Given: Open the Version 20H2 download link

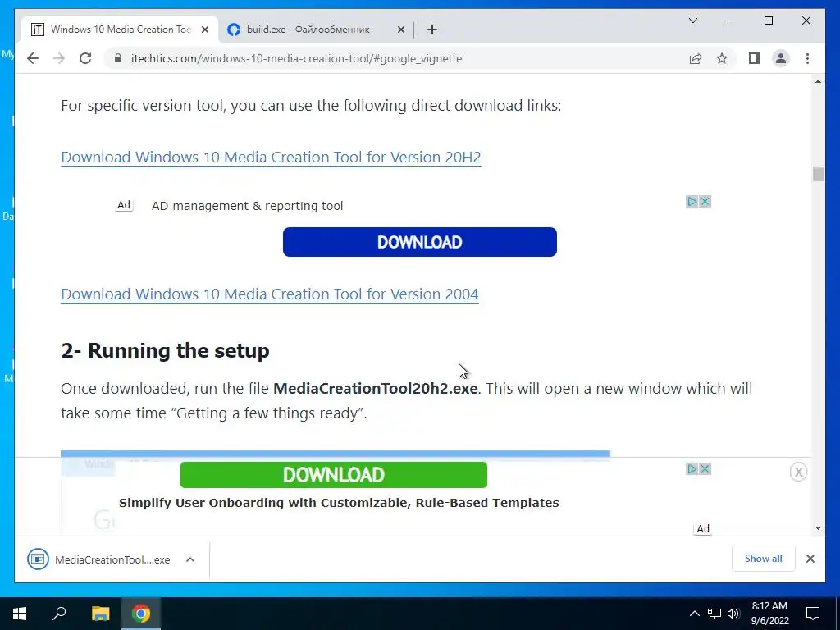Looking at the screenshot, I should tap(271, 157).
